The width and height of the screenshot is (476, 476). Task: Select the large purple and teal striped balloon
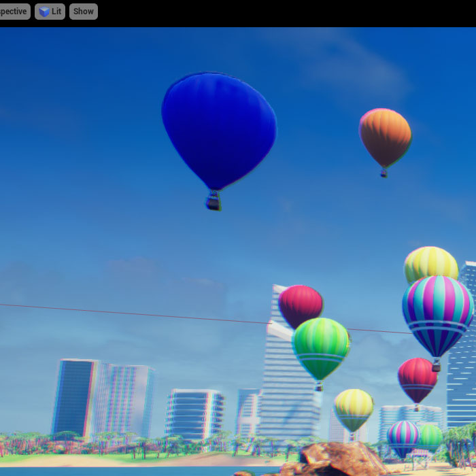437,313
